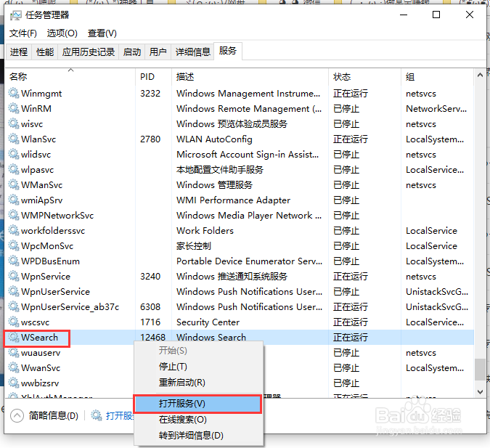Sort services by the 状态 column header
490x448 pixels.
coord(364,76)
